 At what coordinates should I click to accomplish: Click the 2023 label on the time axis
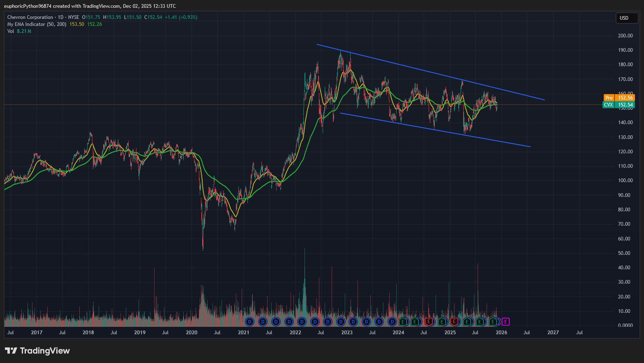click(x=347, y=333)
